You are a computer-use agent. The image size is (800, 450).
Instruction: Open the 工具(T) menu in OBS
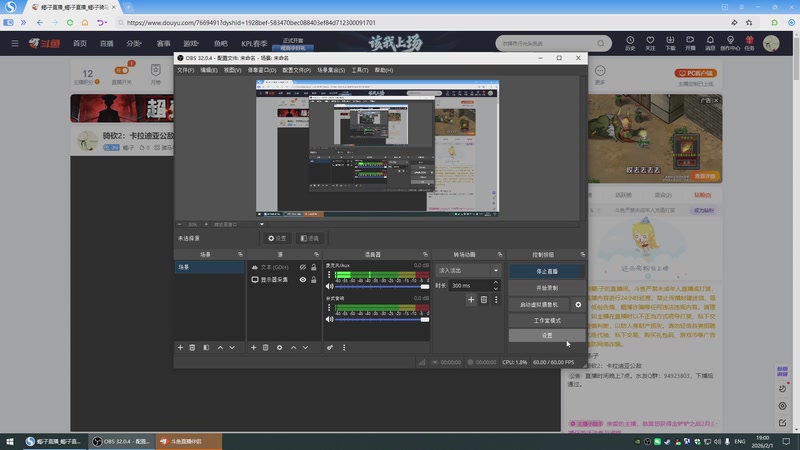click(x=360, y=70)
